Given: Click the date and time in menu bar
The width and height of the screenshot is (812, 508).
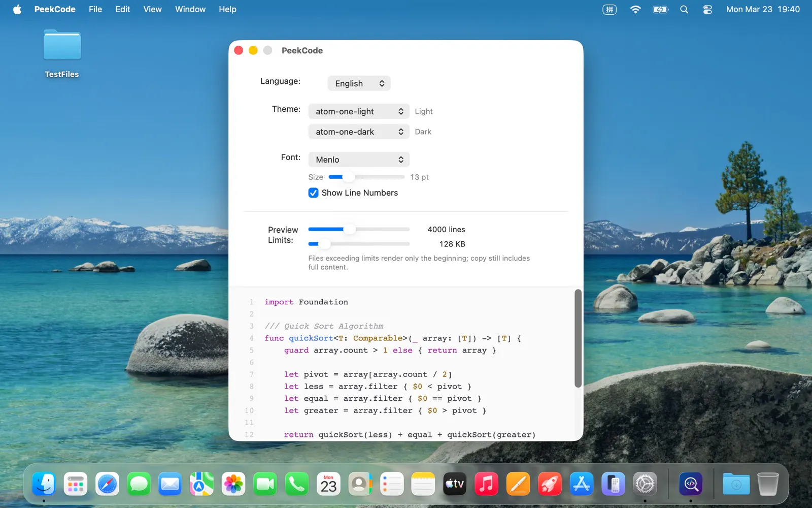Looking at the screenshot, I should tap(763, 9).
